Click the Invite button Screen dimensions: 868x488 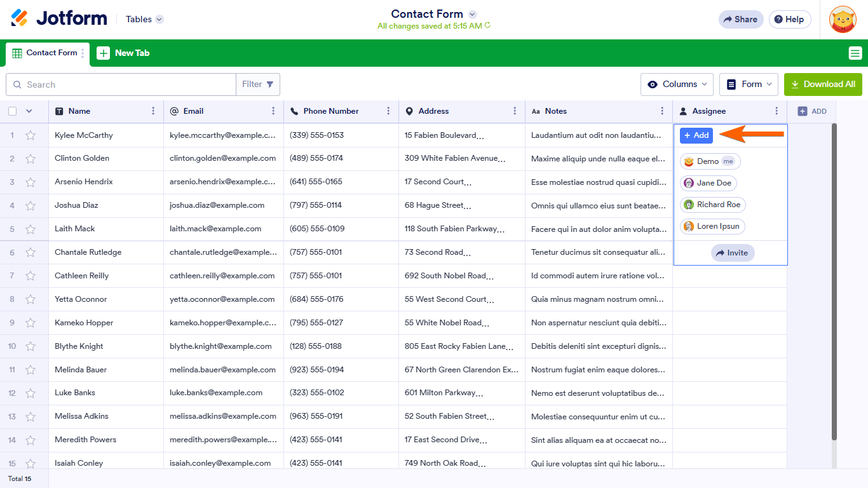732,253
